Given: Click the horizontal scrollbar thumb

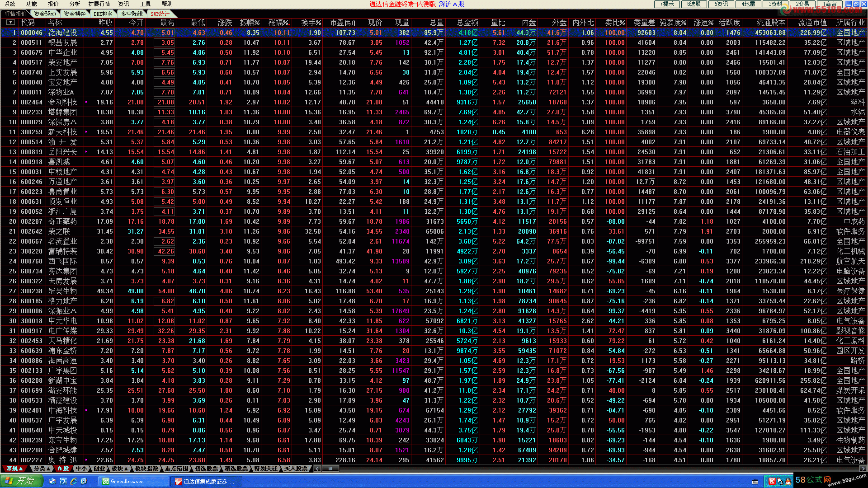Looking at the screenshot, I should (x=330, y=469).
